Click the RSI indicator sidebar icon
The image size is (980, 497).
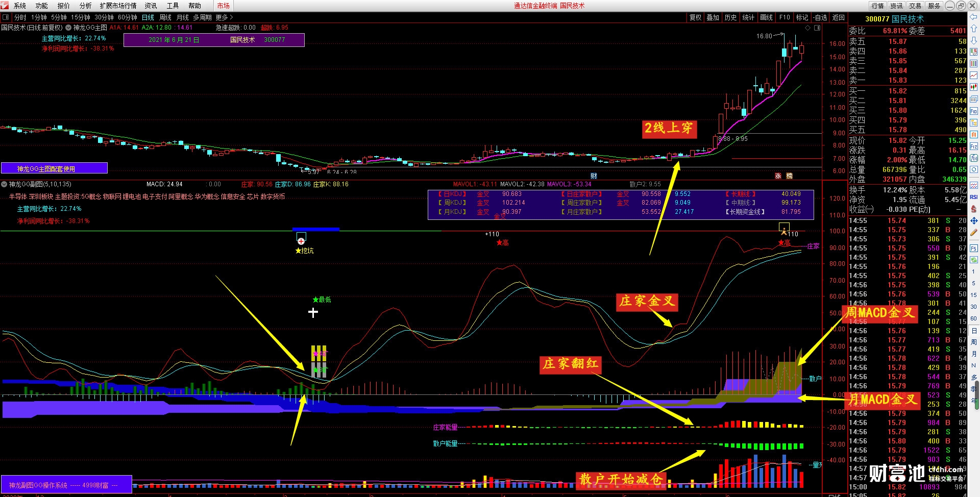click(x=974, y=196)
